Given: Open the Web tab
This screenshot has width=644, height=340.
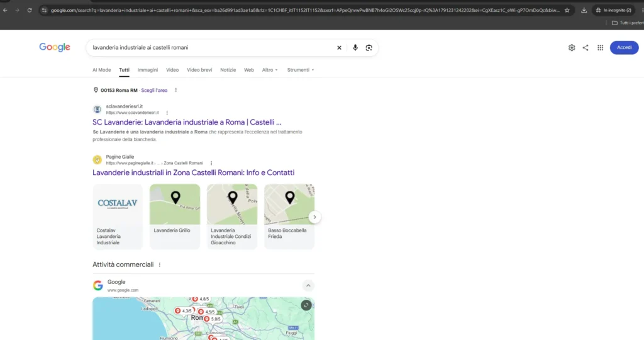Looking at the screenshot, I should [x=249, y=70].
